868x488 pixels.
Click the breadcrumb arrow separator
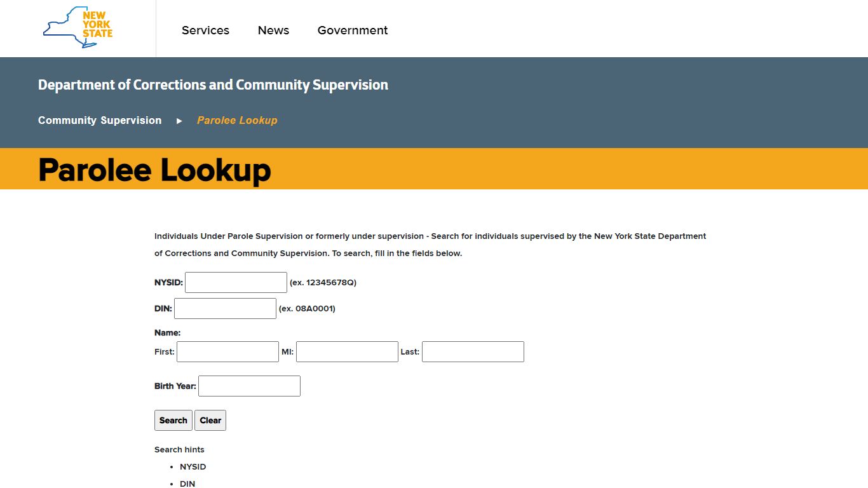[x=179, y=121]
